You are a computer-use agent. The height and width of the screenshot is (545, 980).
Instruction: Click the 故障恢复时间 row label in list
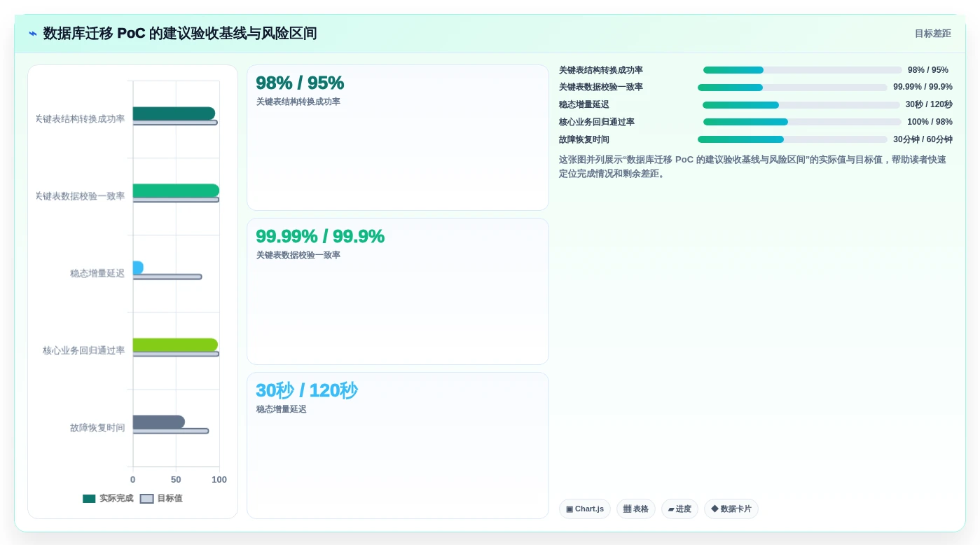pyautogui.click(x=584, y=139)
